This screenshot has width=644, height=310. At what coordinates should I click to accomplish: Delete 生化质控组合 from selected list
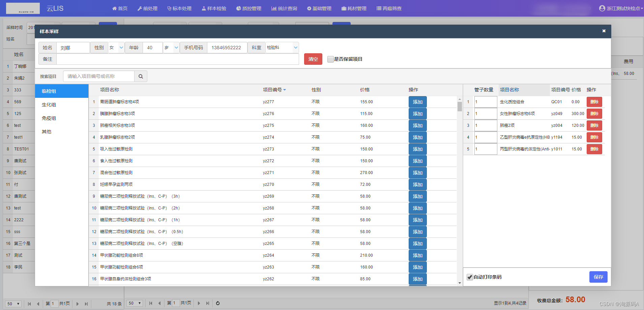(x=594, y=102)
